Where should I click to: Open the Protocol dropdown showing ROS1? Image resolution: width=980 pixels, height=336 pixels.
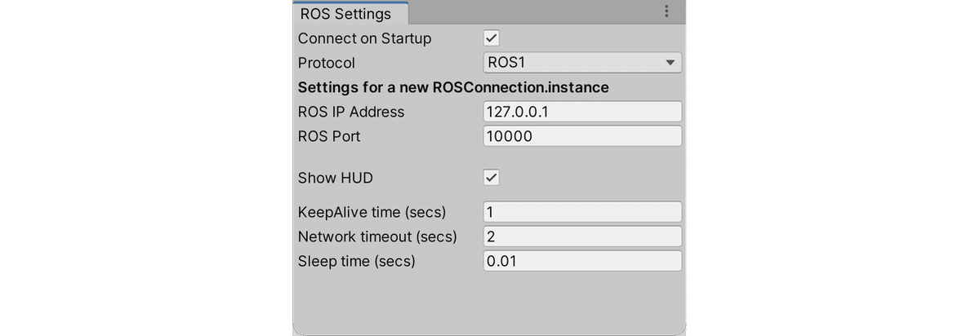point(582,63)
